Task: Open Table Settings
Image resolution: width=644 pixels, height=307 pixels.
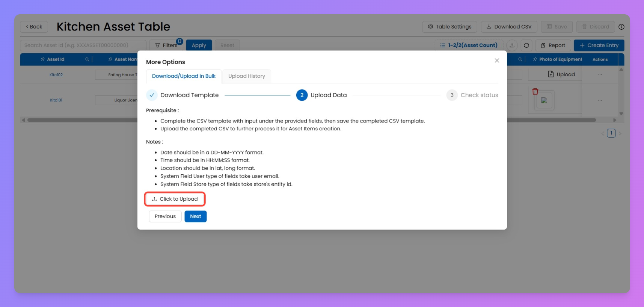Action: coord(449,27)
